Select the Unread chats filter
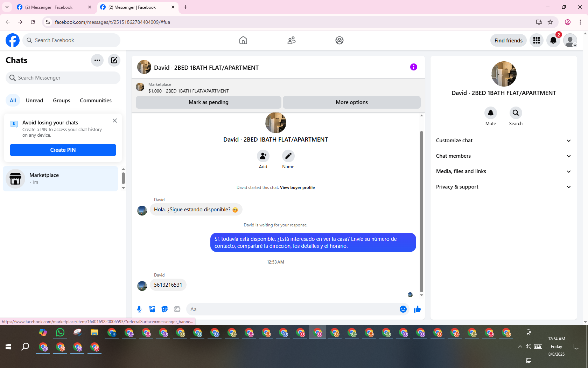The height and width of the screenshot is (368, 588). [x=35, y=101]
